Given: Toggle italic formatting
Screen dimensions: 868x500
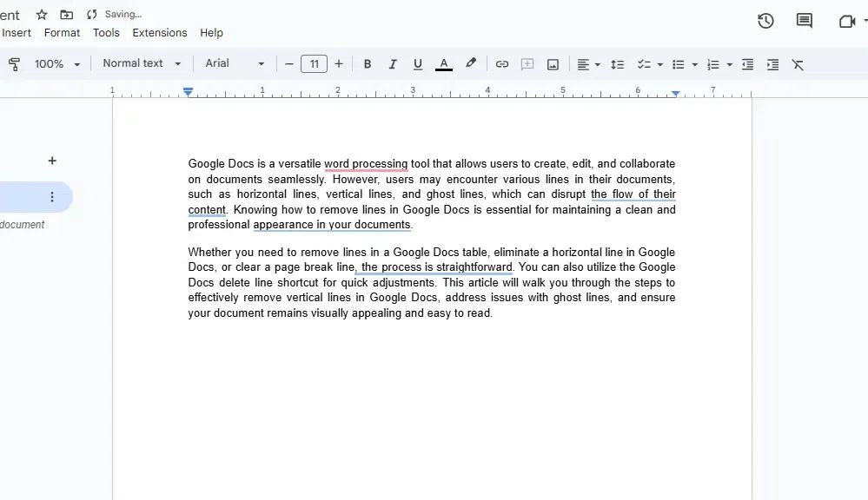Looking at the screenshot, I should pyautogui.click(x=393, y=64).
